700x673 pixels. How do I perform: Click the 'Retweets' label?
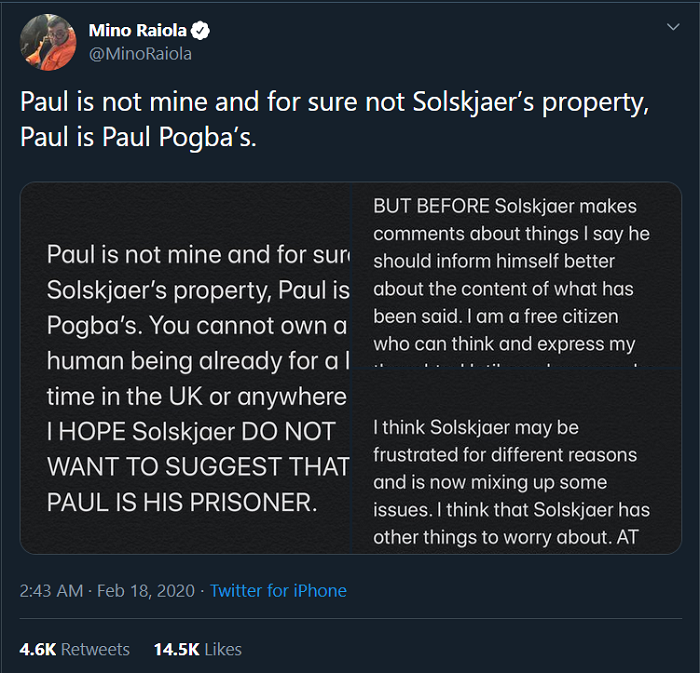coord(96,649)
